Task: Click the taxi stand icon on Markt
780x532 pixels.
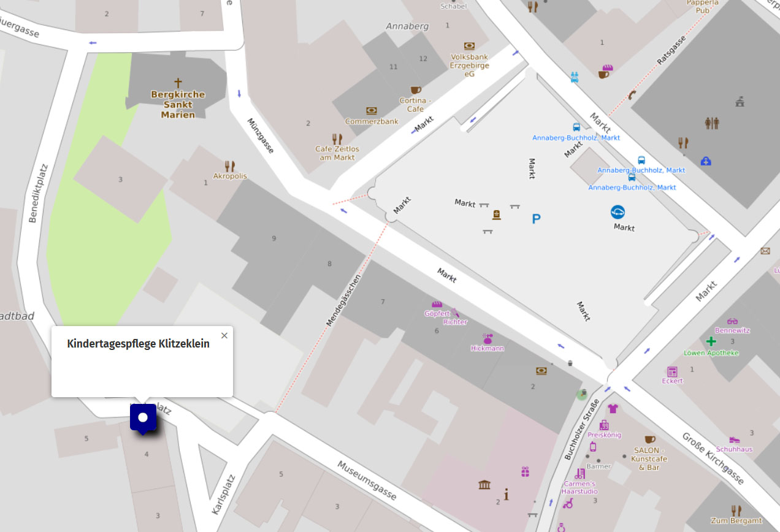Action: [617, 212]
